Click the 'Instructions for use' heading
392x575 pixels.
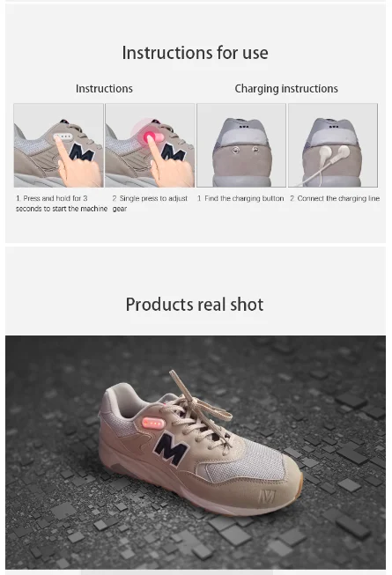195,53
